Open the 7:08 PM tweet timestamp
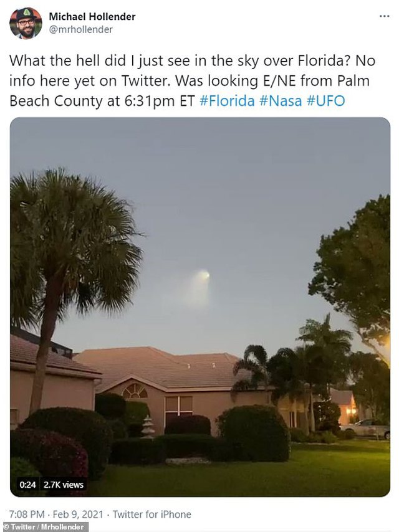399x532 pixels. coord(27,515)
